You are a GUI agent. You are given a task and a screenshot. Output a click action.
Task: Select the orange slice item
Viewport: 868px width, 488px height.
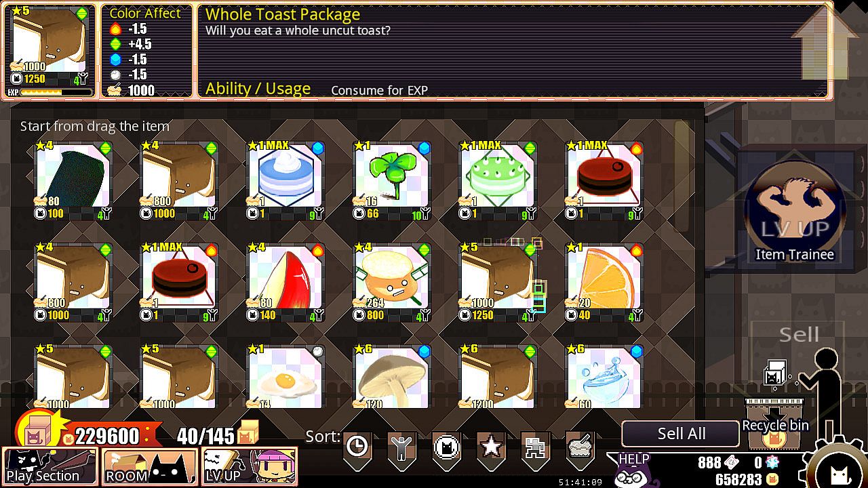604,282
